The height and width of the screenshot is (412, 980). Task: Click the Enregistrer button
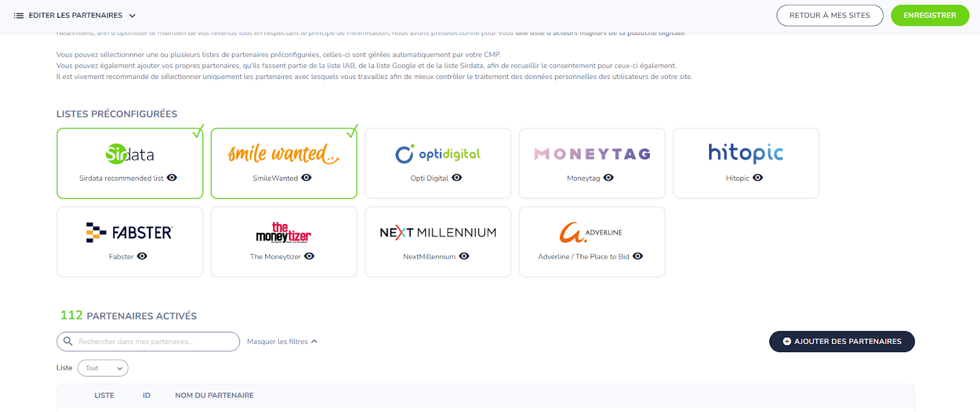click(930, 15)
